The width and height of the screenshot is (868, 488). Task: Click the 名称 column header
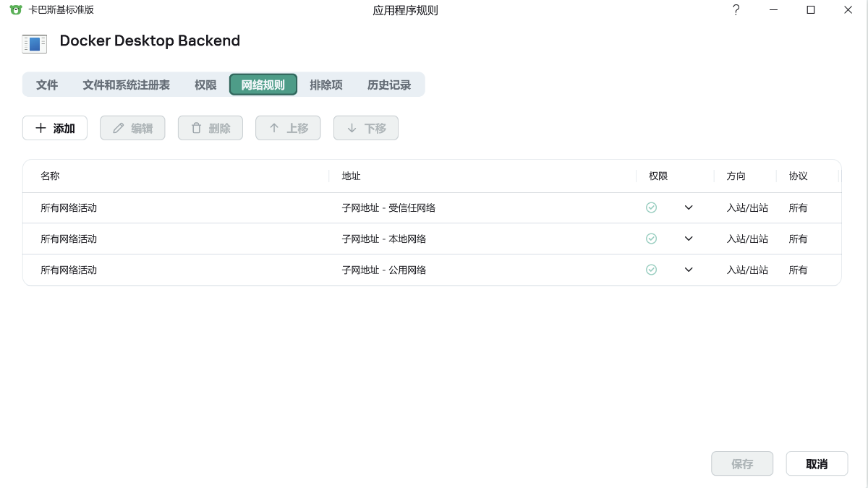[x=50, y=176]
